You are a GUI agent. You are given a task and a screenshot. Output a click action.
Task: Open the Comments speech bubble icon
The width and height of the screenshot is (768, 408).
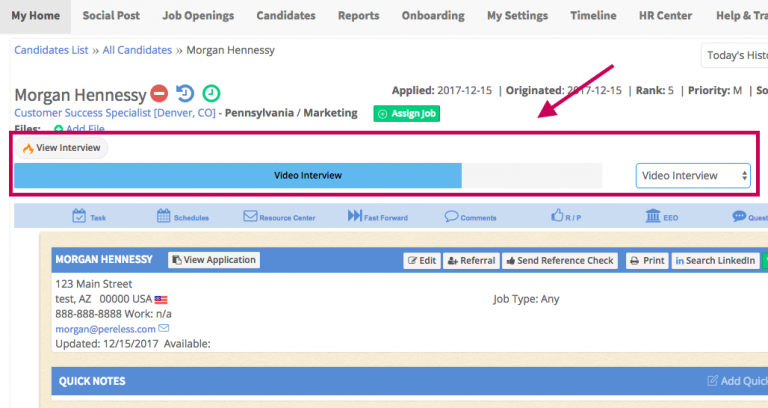pos(451,216)
